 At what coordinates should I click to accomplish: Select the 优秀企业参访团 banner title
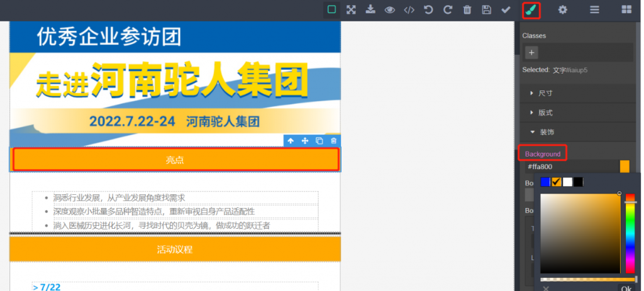[109, 37]
